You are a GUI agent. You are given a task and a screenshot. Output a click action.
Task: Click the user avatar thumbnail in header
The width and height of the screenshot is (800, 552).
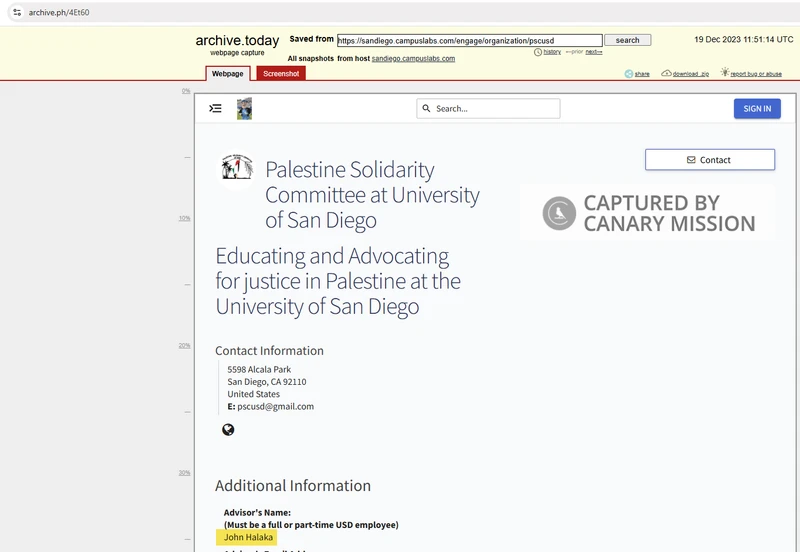pyautogui.click(x=244, y=108)
